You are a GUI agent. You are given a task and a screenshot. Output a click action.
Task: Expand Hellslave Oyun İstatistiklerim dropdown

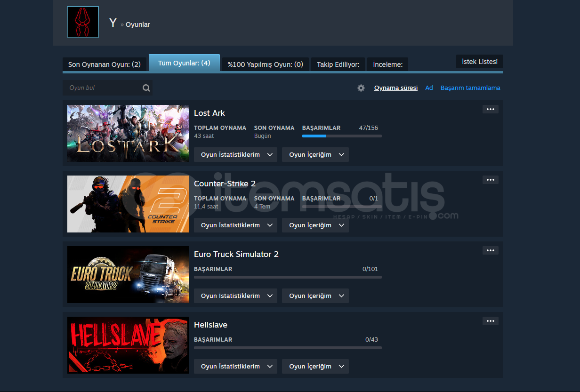(x=236, y=367)
